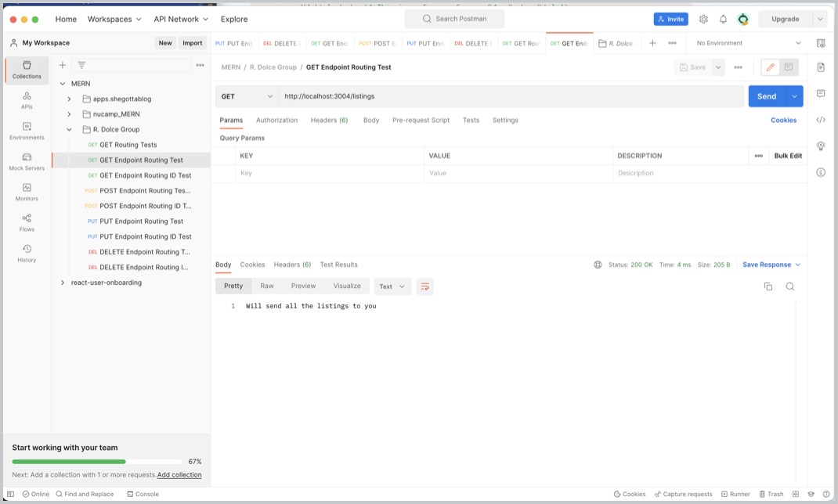Open the No Environment selector
The image size is (838, 504).
749,43
